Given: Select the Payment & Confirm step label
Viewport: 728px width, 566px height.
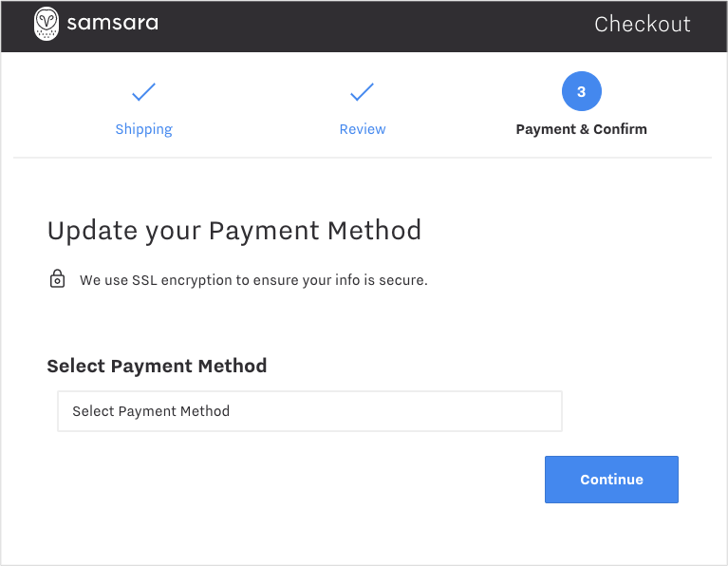Looking at the screenshot, I should tap(581, 129).
